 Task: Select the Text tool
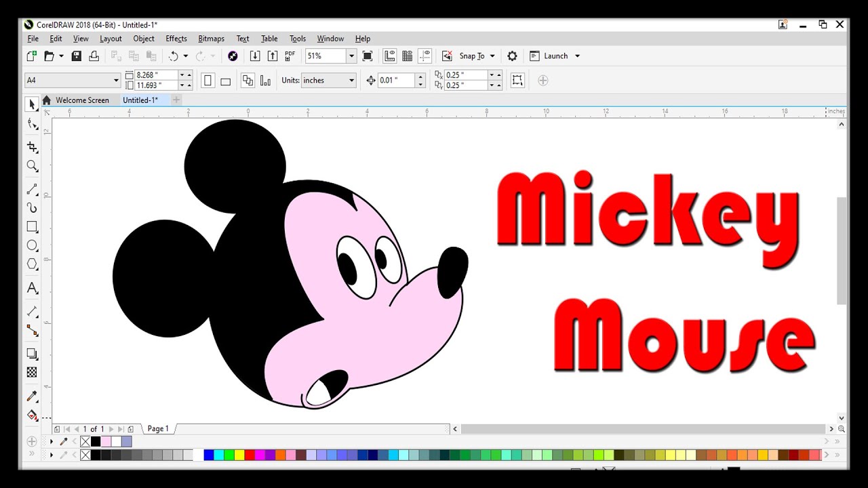(32, 288)
